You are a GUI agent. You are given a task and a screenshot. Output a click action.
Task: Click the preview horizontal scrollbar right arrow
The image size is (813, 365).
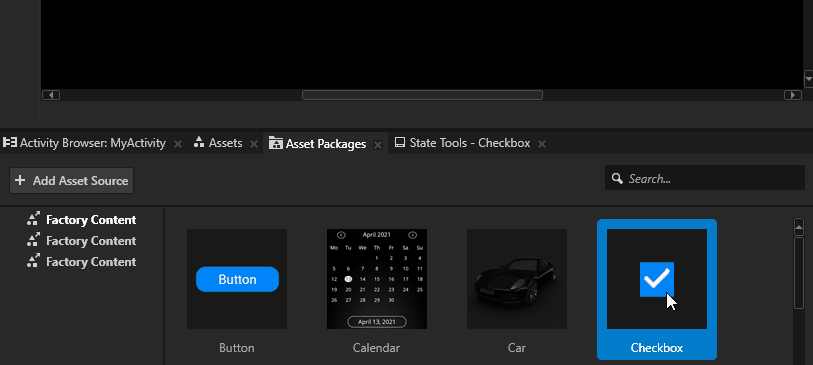point(792,95)
